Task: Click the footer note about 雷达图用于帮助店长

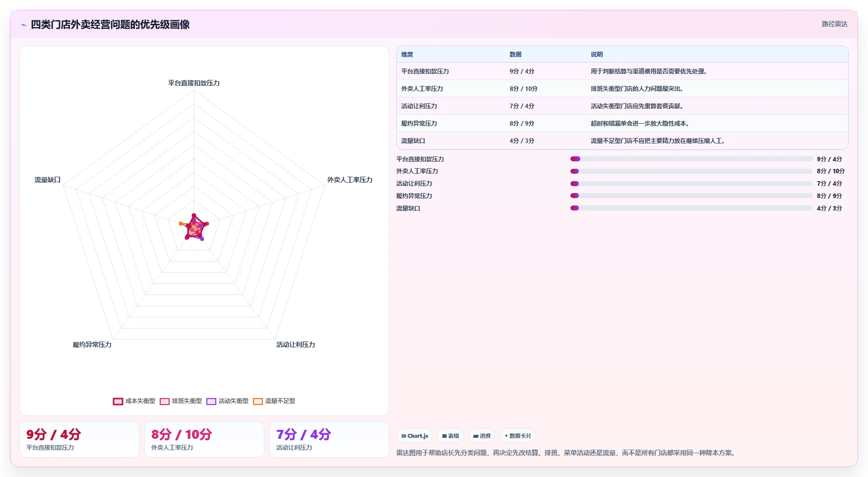Action: pos(567,453)
